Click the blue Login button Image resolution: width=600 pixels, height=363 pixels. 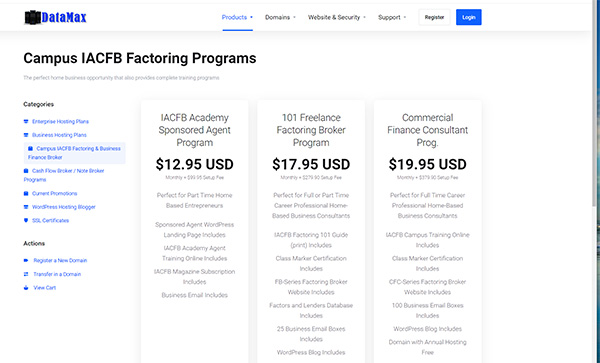point(469,17)
